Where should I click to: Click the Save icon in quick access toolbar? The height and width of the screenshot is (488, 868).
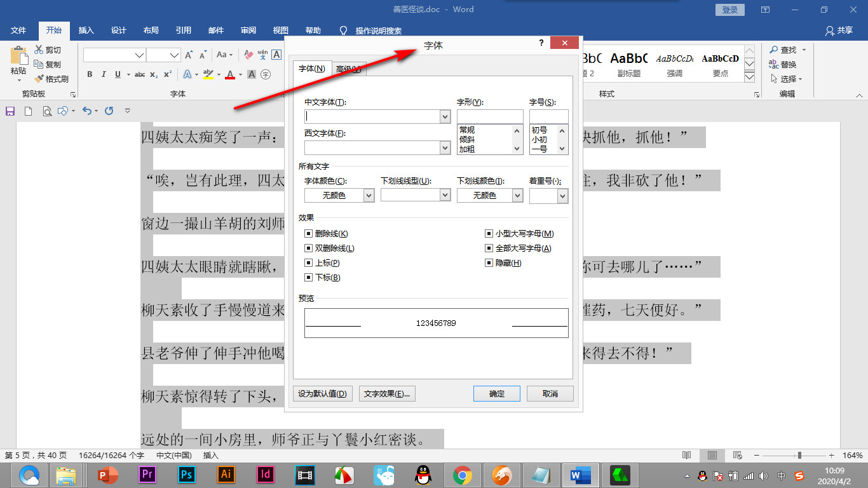click(x=10, y=111)
